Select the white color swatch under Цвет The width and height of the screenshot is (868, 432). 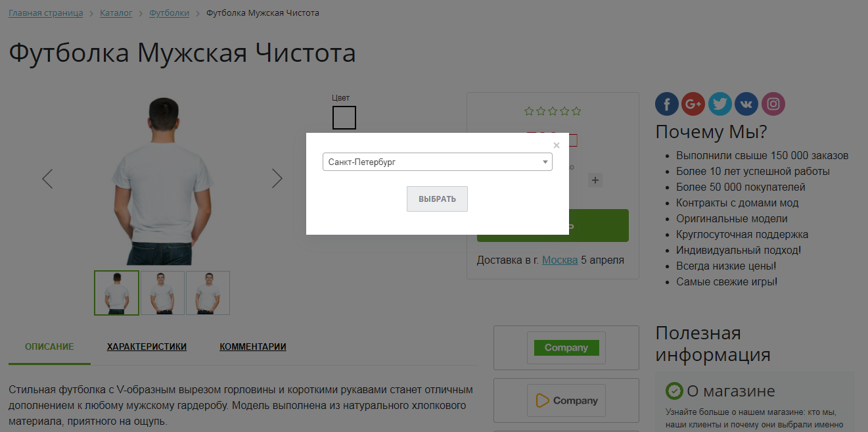[344, 118]
